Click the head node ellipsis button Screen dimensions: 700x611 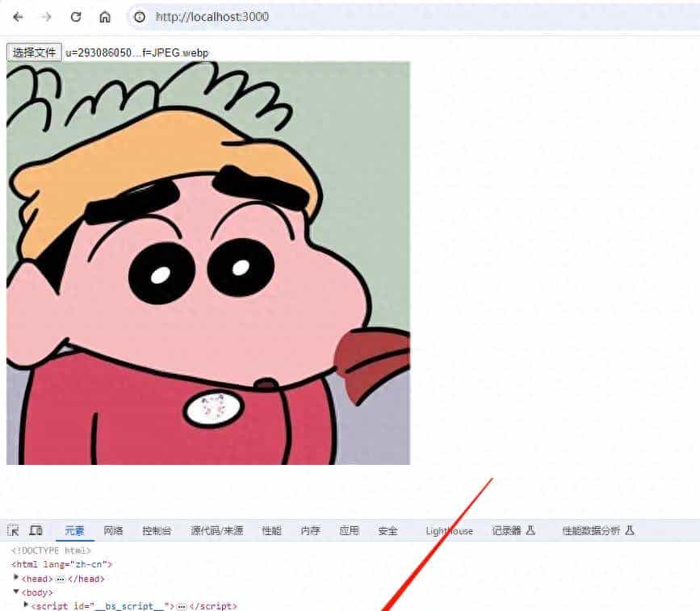point(61,579)
